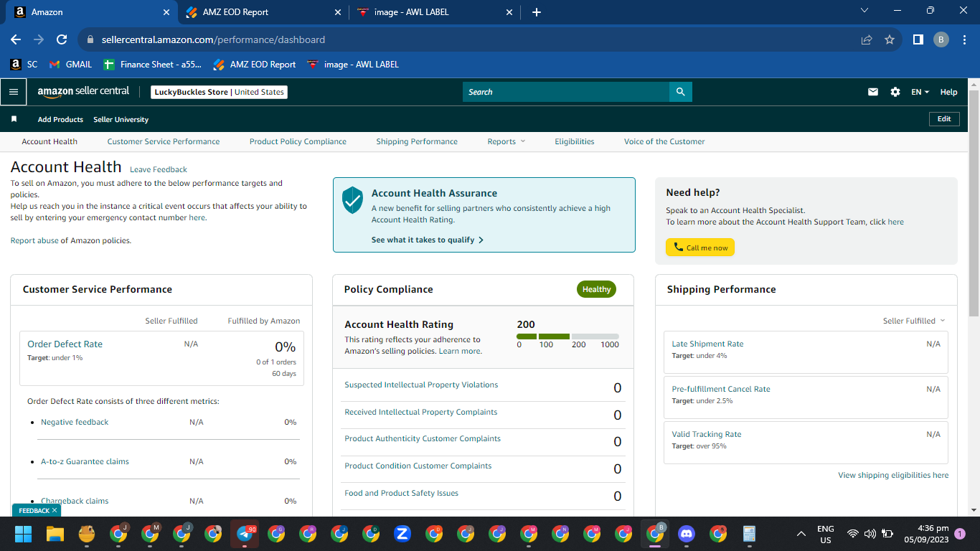
Task: Click the Seller Central search field
Action: pyautogui.click(x=566, y=92)
